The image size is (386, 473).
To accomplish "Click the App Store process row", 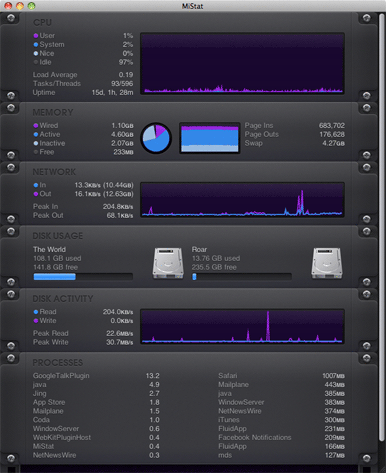I will (96, 402).
